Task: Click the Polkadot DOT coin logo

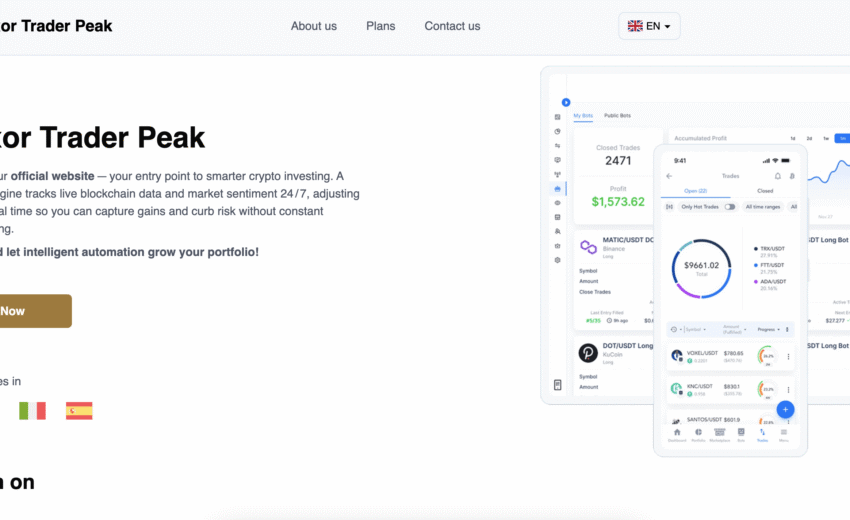Action: pos(588,353)
